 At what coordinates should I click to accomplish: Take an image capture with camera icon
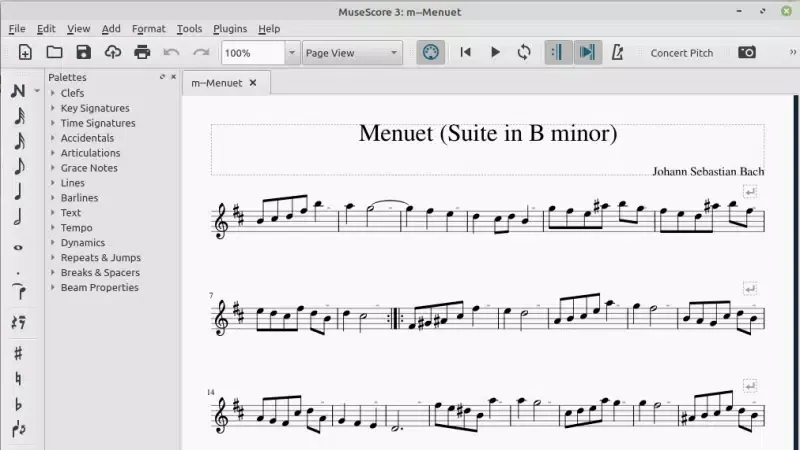coord(747,52)
